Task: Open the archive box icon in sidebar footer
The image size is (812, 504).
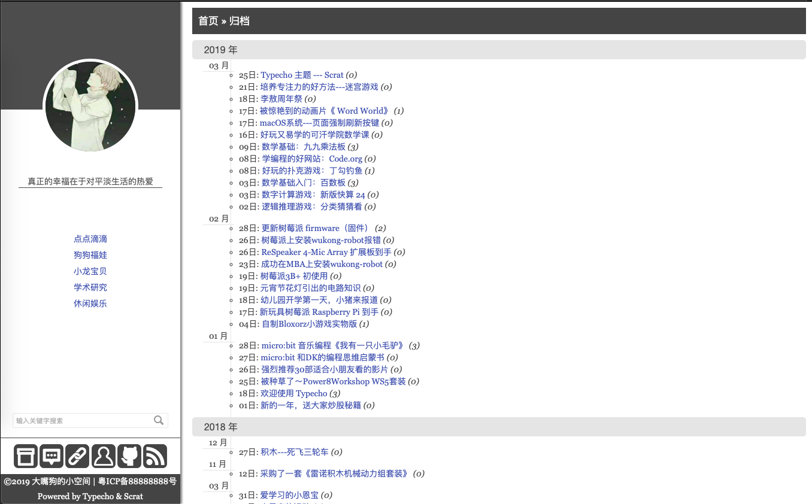Action: [x=26, y=456]
